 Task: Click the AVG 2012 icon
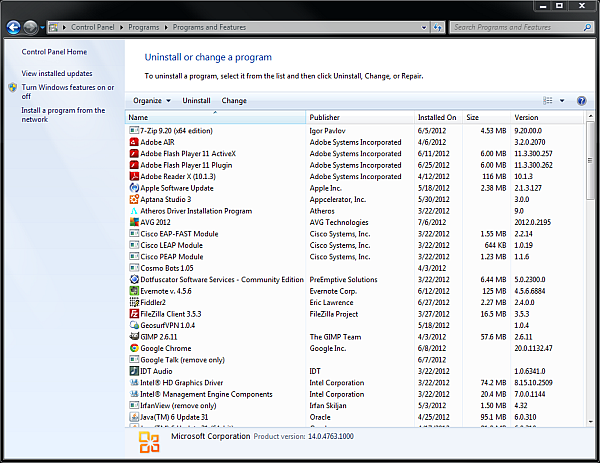point(134,222)
